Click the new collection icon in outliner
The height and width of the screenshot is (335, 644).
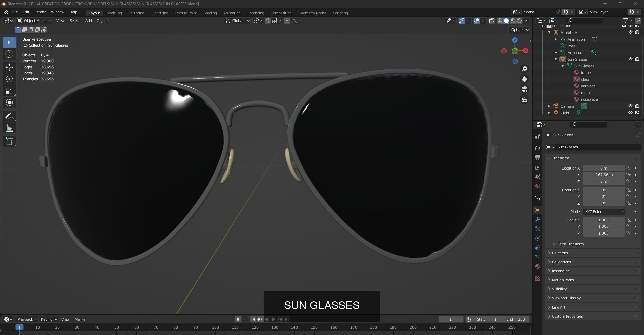coord(638,21)
